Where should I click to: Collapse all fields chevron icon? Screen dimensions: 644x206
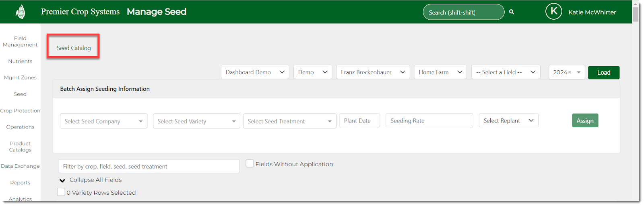click(62, 180)
